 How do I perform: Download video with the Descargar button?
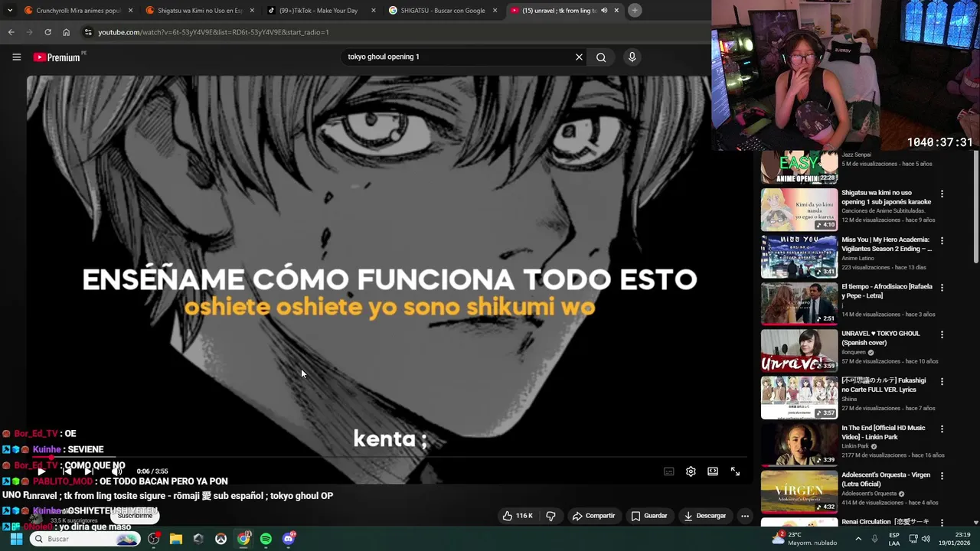pyautogui.click(x=704, y=516)
